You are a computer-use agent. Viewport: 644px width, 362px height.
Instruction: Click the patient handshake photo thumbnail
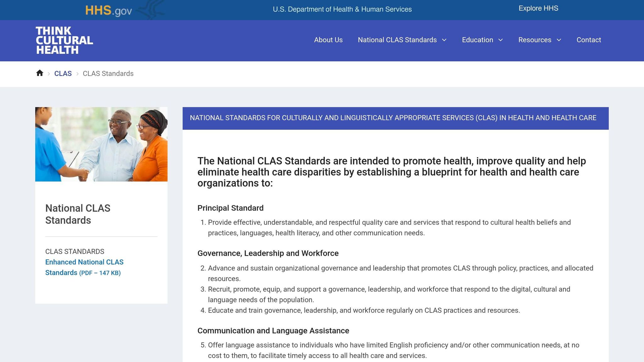coord(101,144)
